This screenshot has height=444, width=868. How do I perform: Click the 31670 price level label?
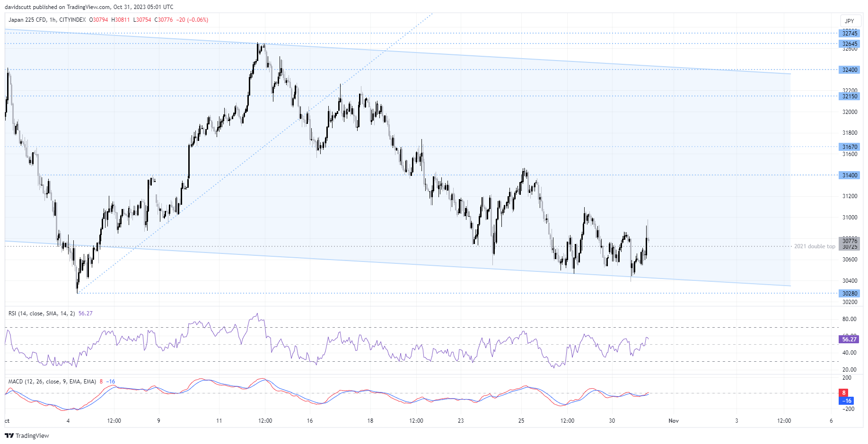[x=850, y=147]
